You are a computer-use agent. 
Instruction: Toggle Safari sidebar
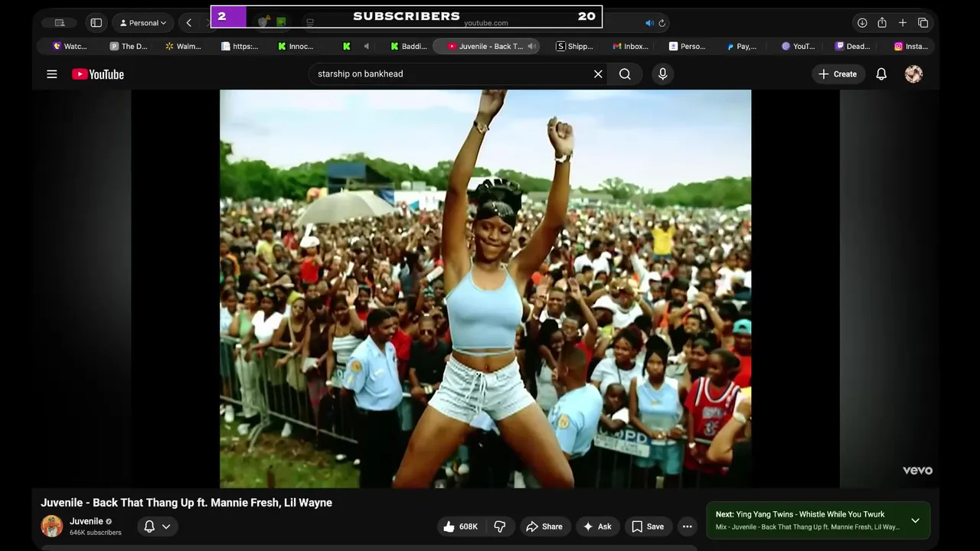(96, 23)
